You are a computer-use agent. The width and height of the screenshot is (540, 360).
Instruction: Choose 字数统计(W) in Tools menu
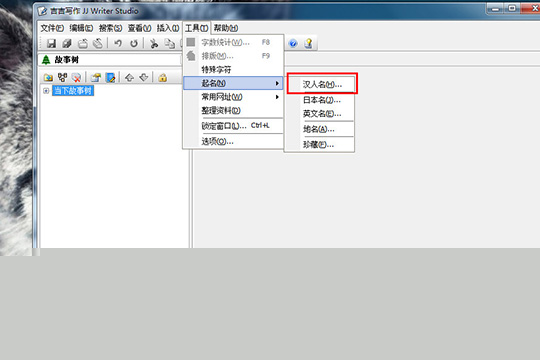point(233,42)
